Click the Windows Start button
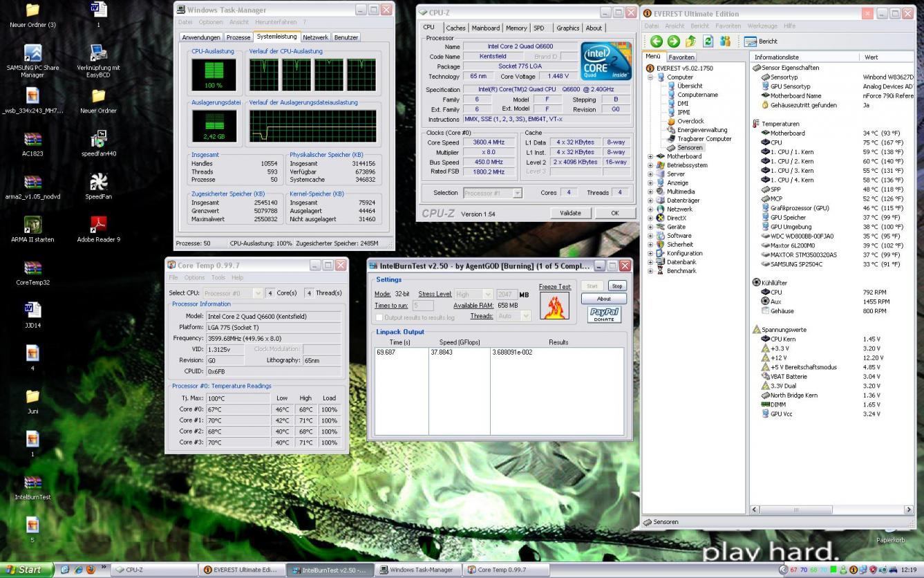 (x=26, y=570)
